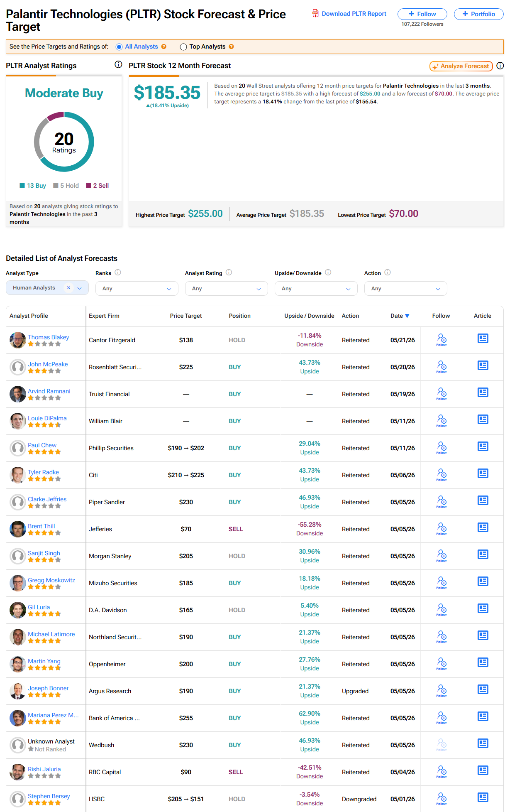Screen dimensions: 505x812
Task: Sort table by Date column
Action: pyautogui.click(x=400, y=316)
